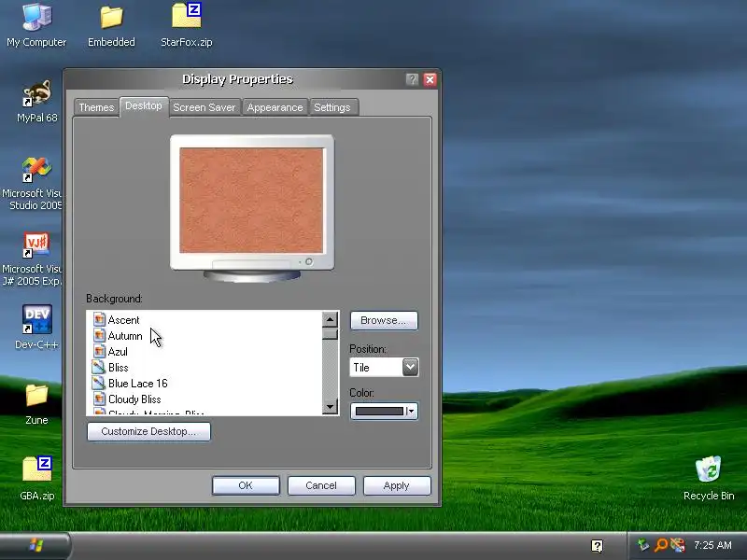Confirm with the OK button
This screenshot has width=747, height=560.
click(246, 485)
